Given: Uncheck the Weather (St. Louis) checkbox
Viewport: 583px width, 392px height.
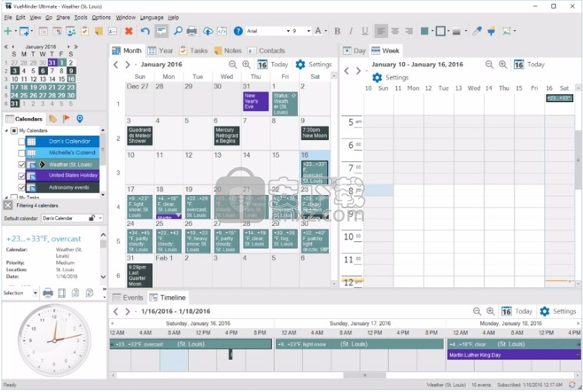Looking at the screenshot, I should (x=22, y=165).
